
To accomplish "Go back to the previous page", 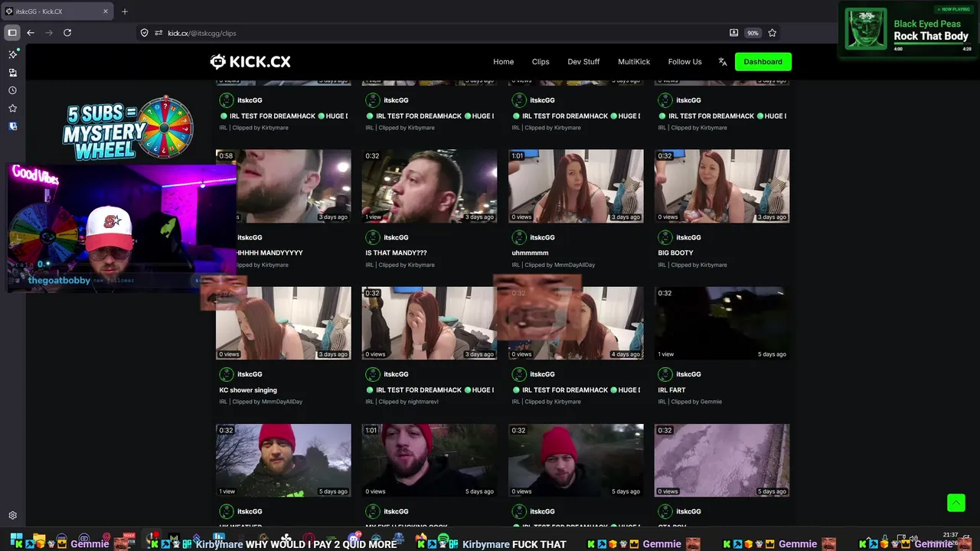I will 31,33.
